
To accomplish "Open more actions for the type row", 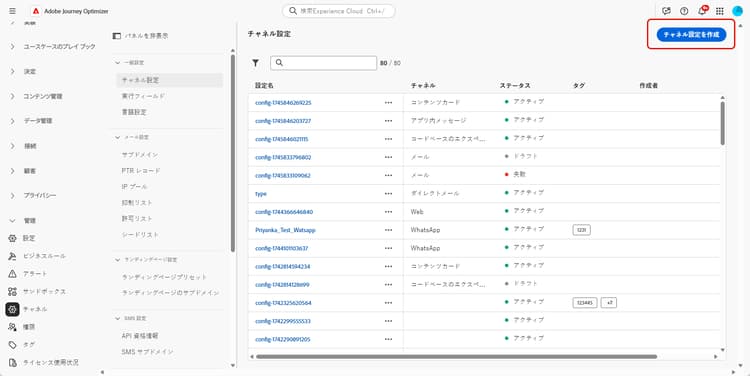I will click(388, 194).
